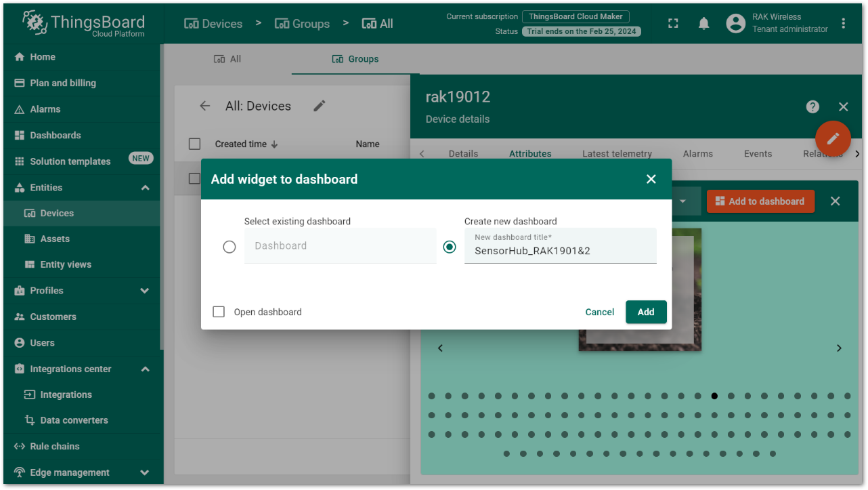Click the orange edit pencil floating button

click(833, 138)
